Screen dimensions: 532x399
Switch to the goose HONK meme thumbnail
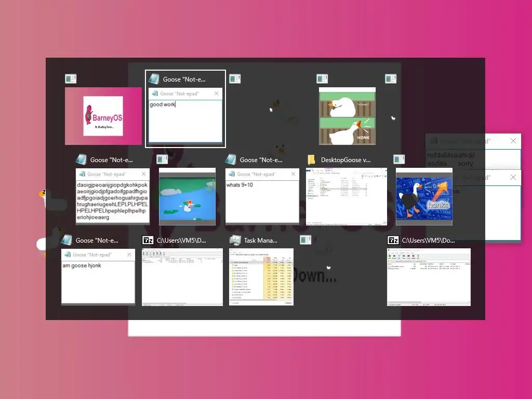click(347, 116)
